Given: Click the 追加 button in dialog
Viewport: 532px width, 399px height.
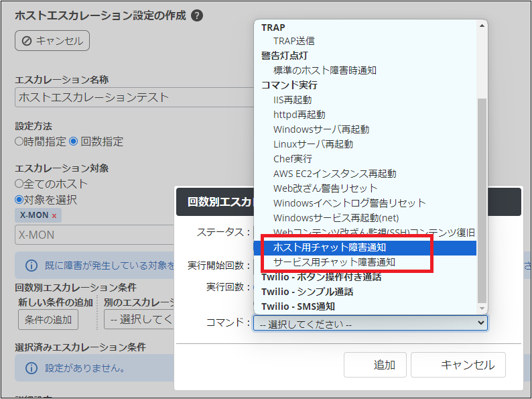Looking at the screenshot, I should [375, 365].
